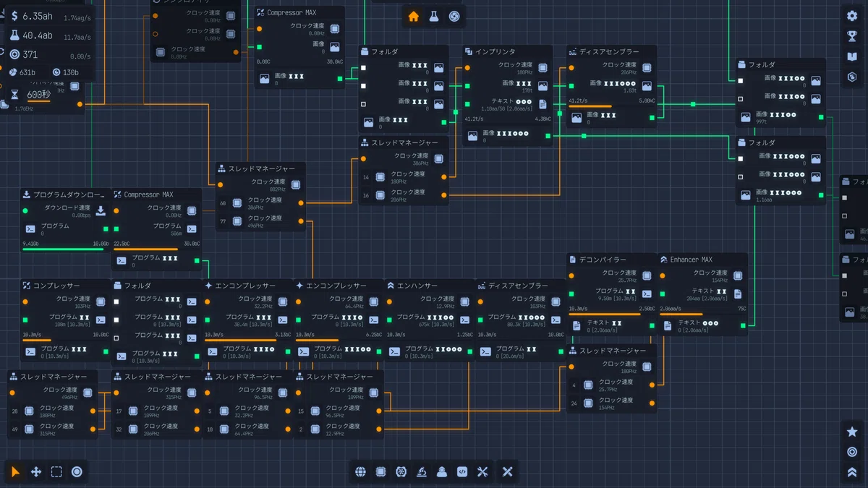Click the thread 60 row showing 386PHz
Image resolution: width=868 pixels, height=488 pixels.
261,203
